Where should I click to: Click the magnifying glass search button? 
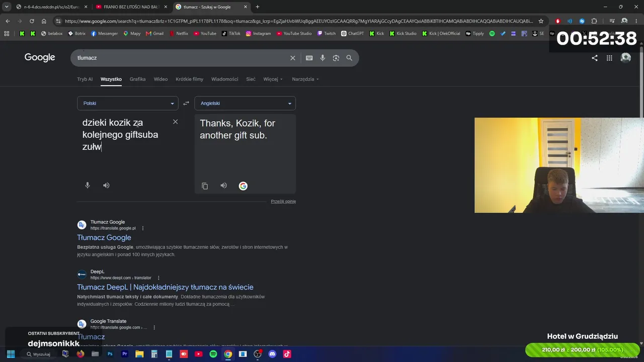[x=349, y=58]
